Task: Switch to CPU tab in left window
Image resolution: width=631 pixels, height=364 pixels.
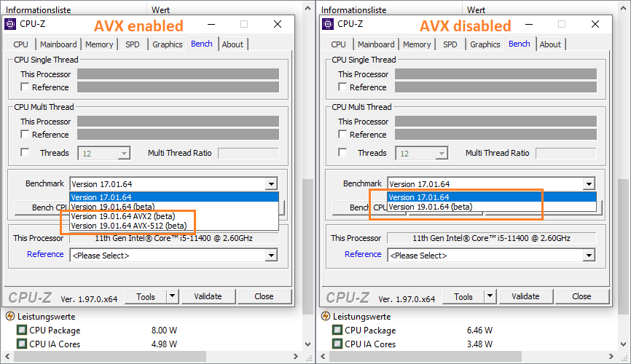Action: (20, 44)
